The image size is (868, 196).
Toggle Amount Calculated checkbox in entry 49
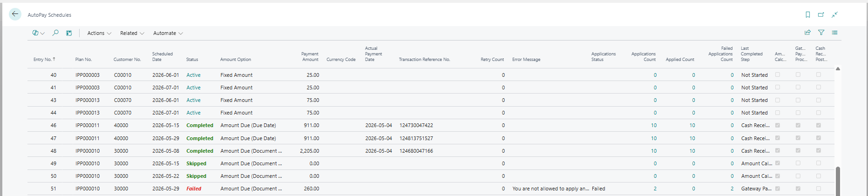click(x=778, y=163)
